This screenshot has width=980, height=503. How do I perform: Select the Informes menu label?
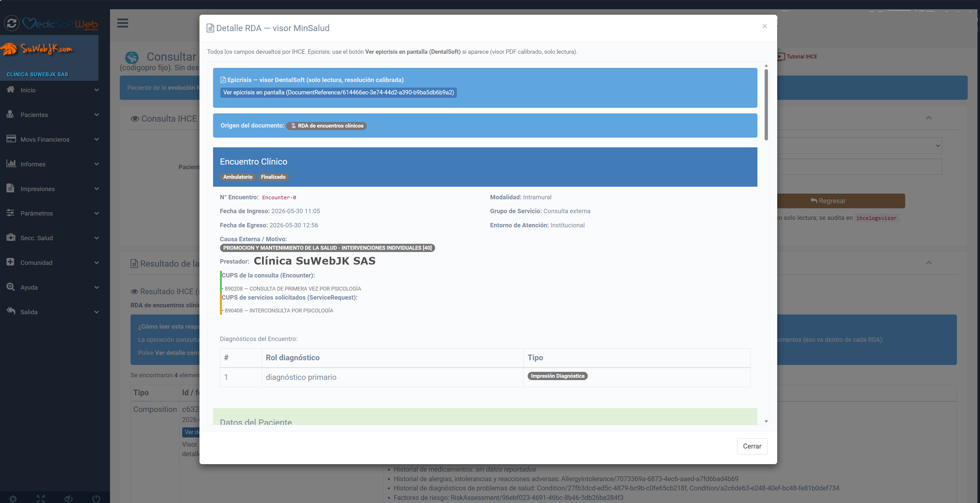click(x=33, y=164)
